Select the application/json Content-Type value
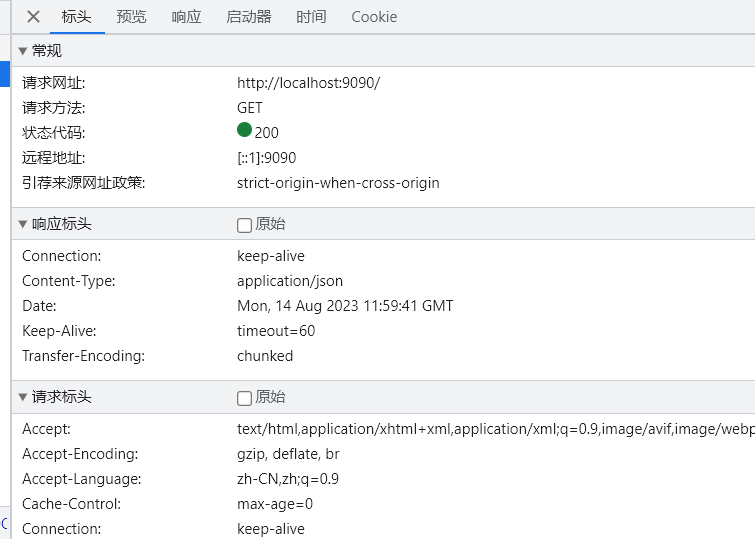 click(290, 281)
